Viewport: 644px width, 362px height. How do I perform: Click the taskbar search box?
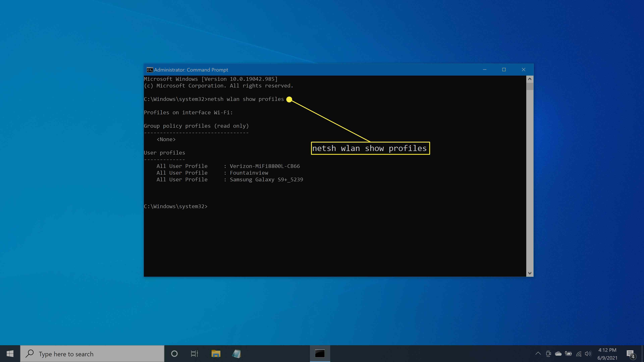92,354
